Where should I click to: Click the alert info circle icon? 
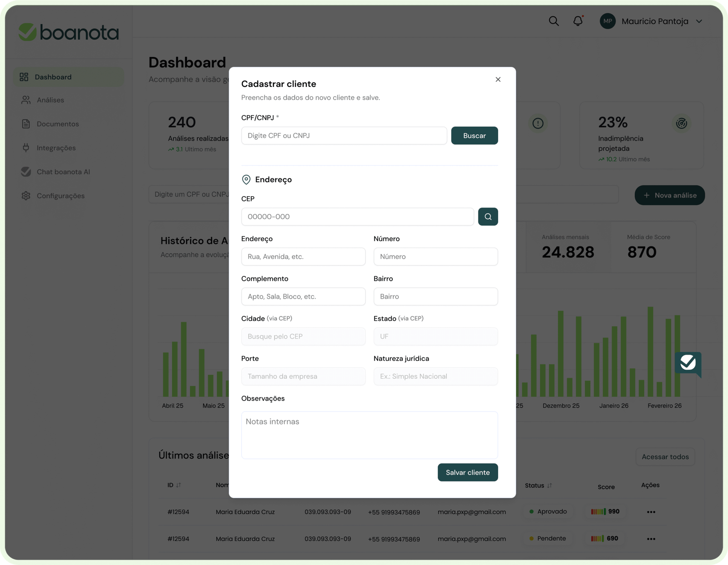[538, 123]
